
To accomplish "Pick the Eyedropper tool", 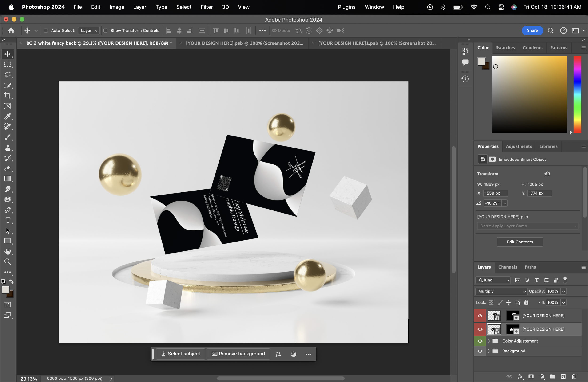I will (x=8, y=116).
